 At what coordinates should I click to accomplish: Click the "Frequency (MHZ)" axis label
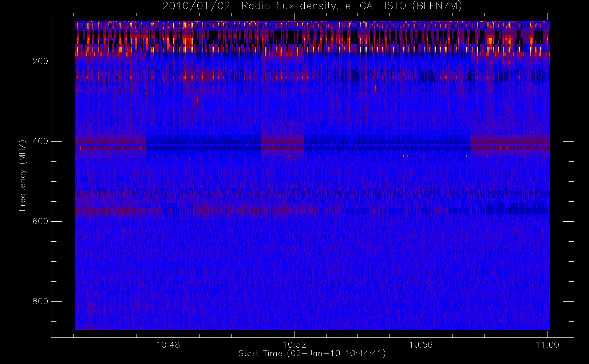tap(23, 175)
